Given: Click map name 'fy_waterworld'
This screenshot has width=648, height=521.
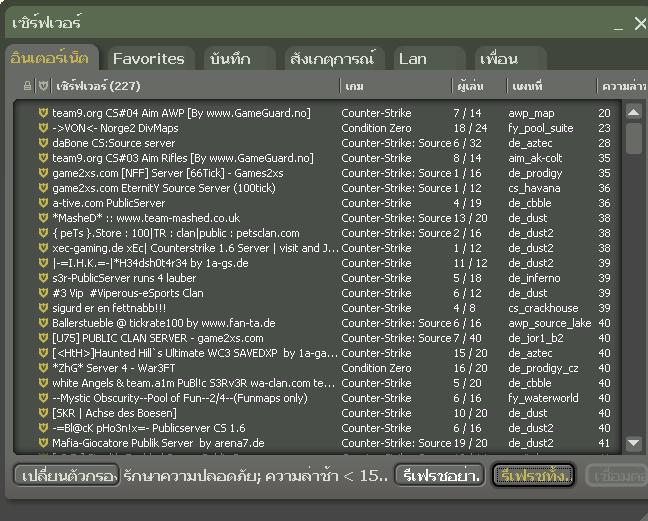Looking at the screenshot, I should [x=543, y=398].
